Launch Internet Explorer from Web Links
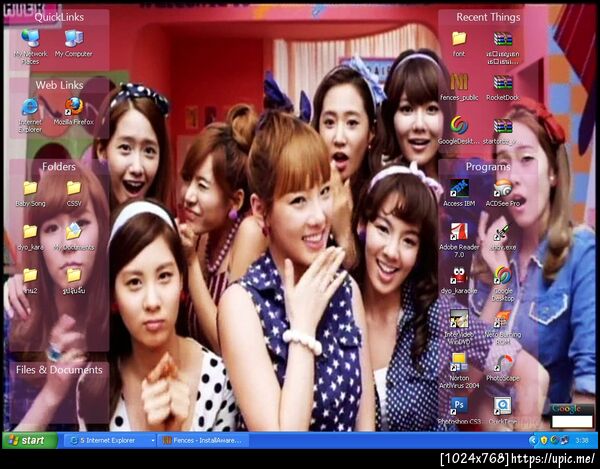 [x=30, y=115]
